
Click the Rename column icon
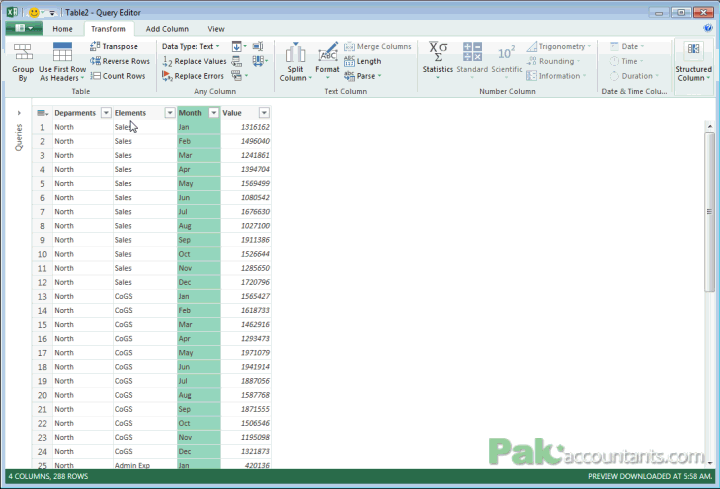click(x=258, y=46)
